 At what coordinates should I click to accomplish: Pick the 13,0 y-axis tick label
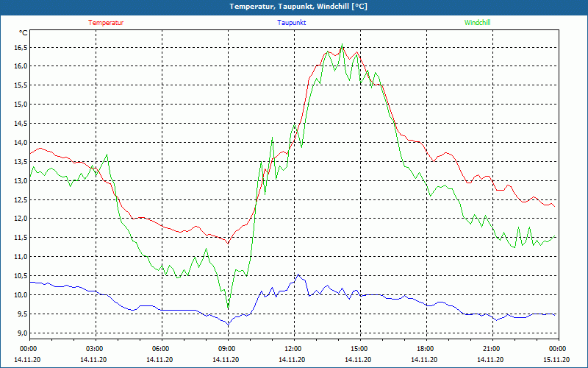click(21, 180)
